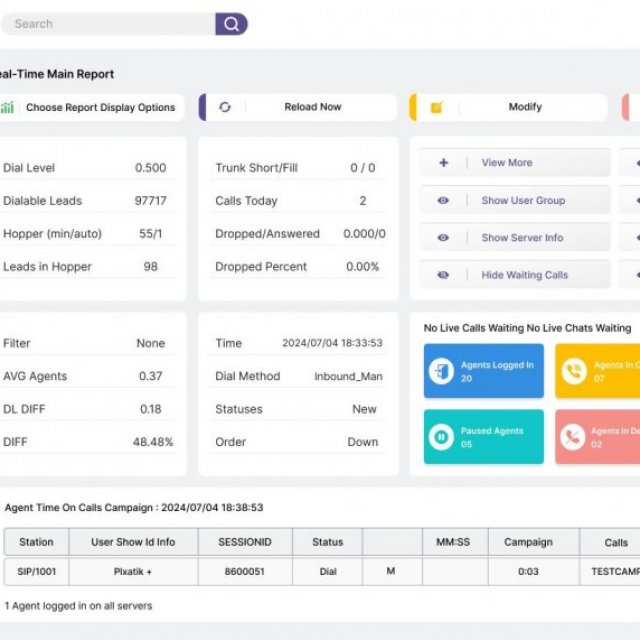Click the Pixatik + user cell
This screenshot has width=640, height=640.
[133, 571]
